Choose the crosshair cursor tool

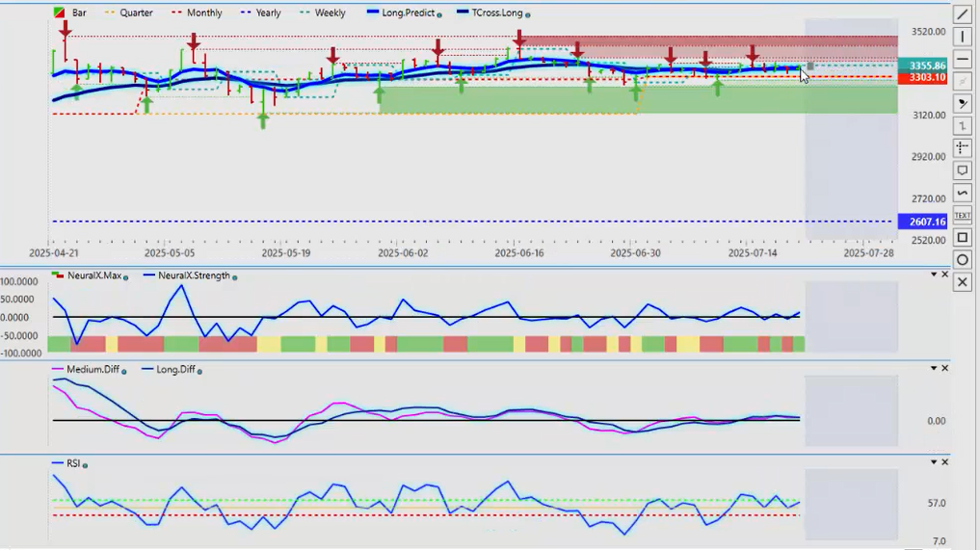pyautogui.click(x=963, y=147)
